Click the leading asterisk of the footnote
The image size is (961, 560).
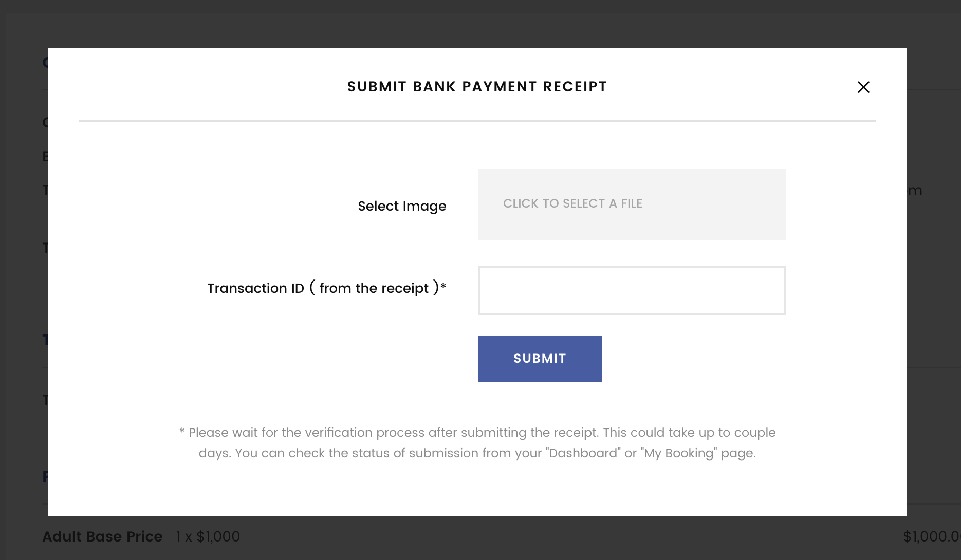[182, 432]
